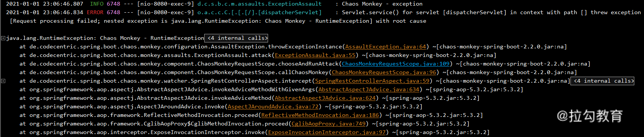Open CglibAopProxy.java:749 link
Screen dimensions: 644x137
pos(329,124)
